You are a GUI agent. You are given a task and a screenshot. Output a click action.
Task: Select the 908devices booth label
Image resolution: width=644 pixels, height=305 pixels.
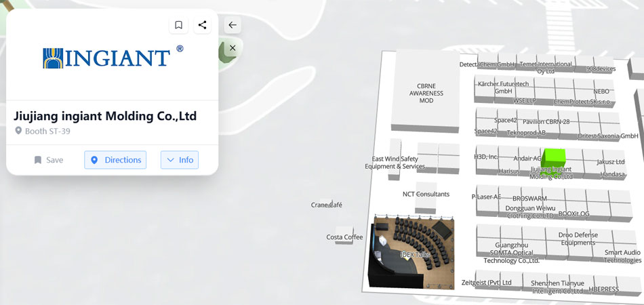coord(601,69)
